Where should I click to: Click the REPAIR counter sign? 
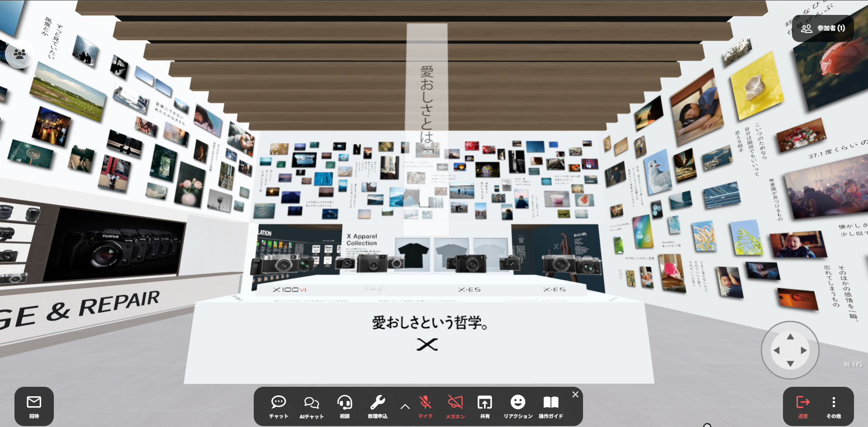[119, 304]
